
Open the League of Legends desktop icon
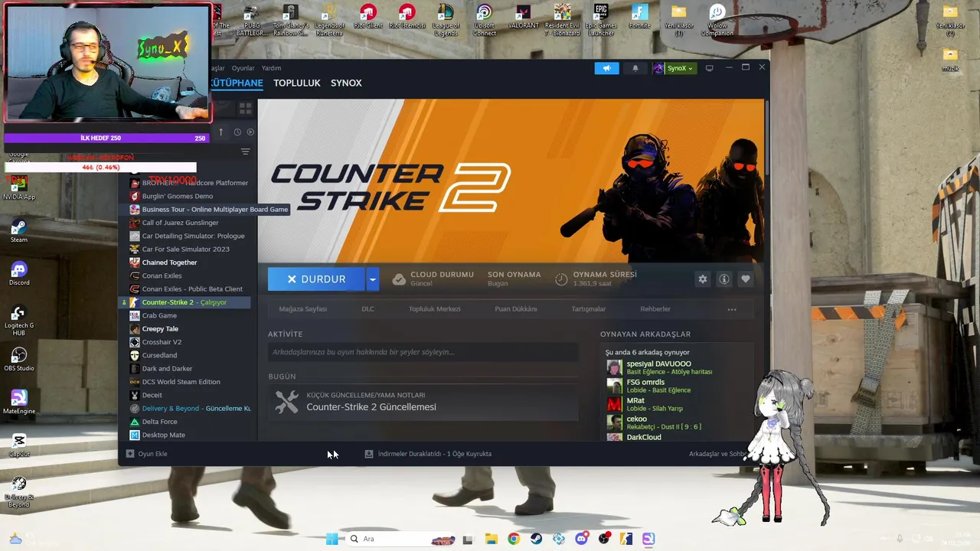coord(445,20)
